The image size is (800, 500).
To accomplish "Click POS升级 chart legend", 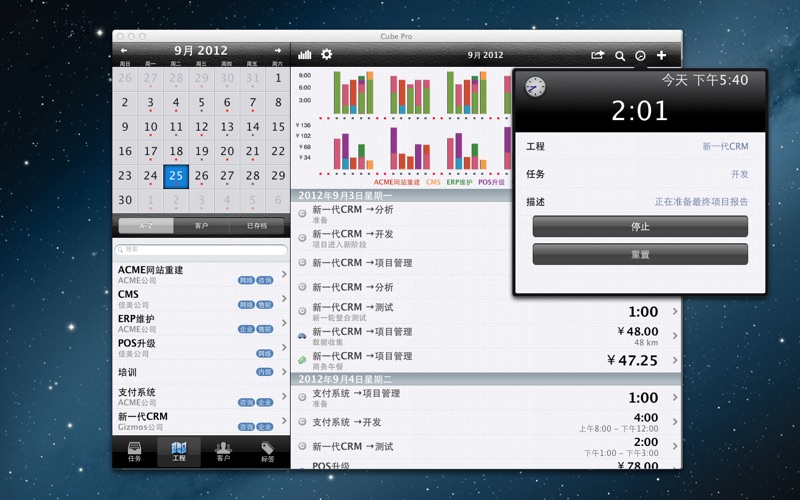I will (491, 182).
